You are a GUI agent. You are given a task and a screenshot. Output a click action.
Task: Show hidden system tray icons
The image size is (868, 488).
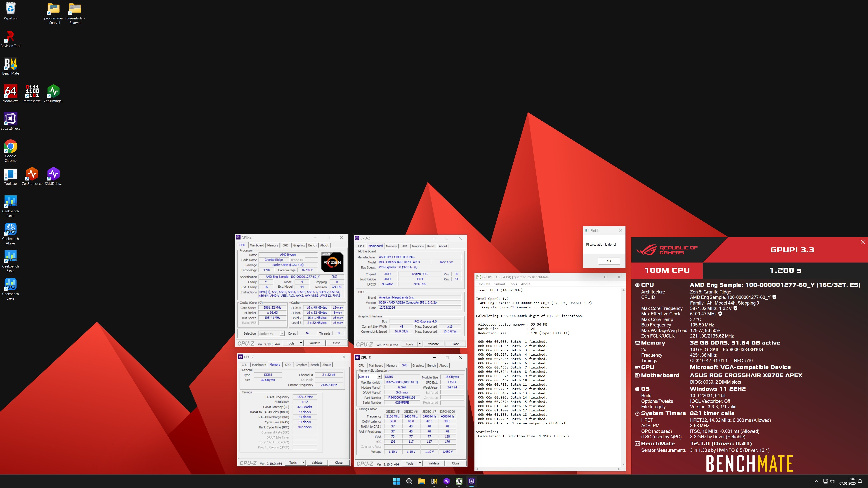[x=816, y=481]
